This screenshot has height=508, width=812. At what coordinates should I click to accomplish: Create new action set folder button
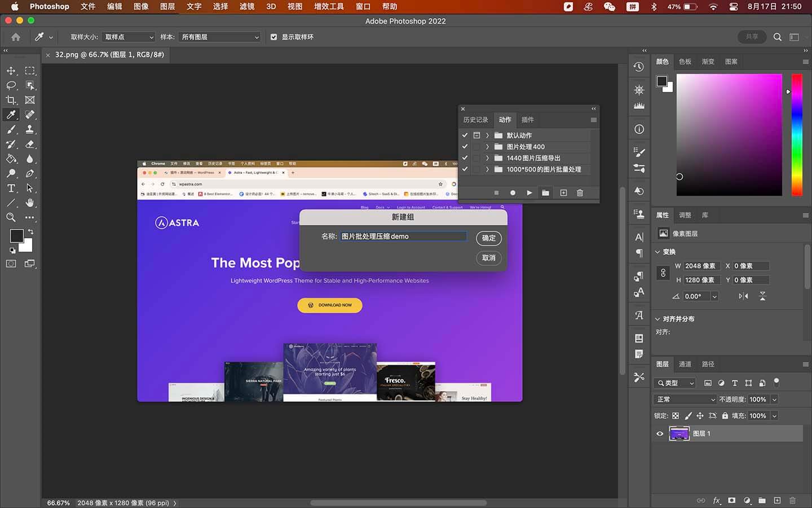click(x=545, y=193)
